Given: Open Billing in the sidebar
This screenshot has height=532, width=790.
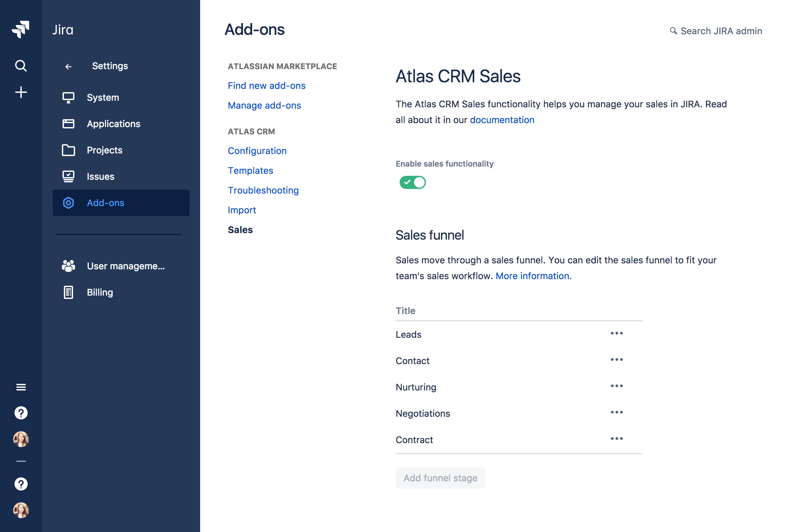Looking at the screenshot, I should 121,292.
